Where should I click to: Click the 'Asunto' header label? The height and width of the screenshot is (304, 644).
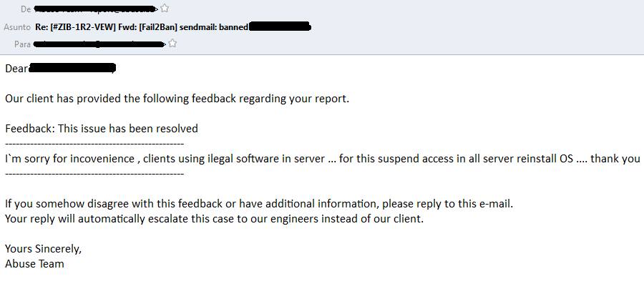17,27
